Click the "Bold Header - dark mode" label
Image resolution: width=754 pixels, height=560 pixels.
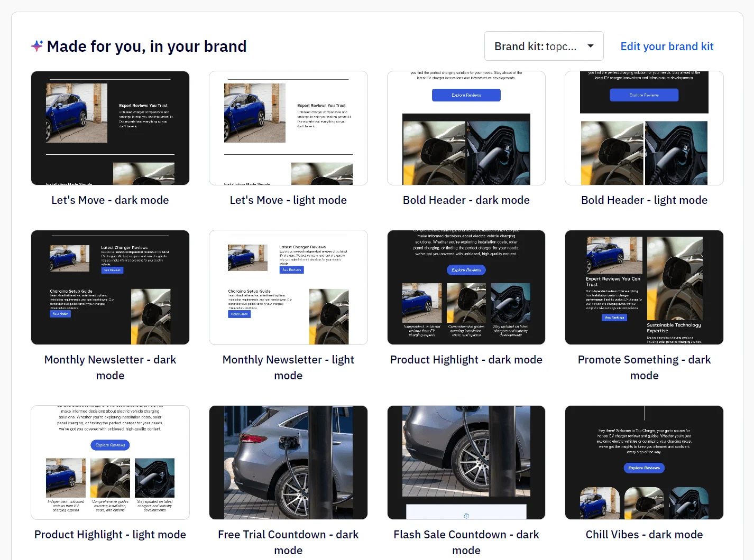(x=466, y=200)
